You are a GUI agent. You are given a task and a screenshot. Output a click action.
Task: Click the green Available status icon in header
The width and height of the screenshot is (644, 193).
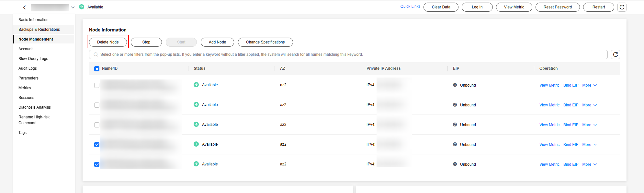(82, 7)
